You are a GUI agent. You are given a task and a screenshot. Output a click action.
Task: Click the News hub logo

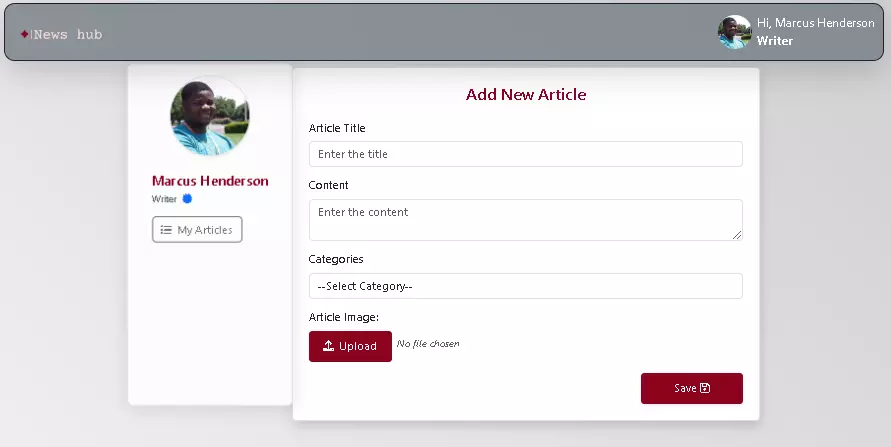(61, 35)
